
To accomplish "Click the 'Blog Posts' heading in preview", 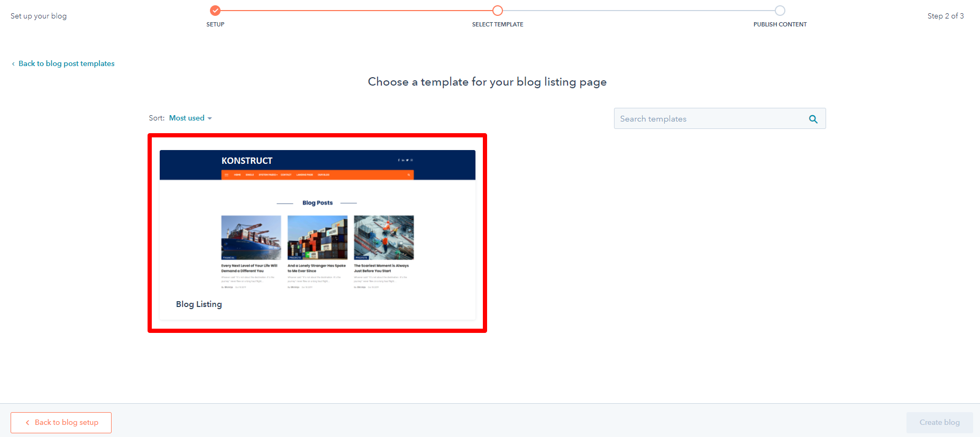I will tap(317, 203).
